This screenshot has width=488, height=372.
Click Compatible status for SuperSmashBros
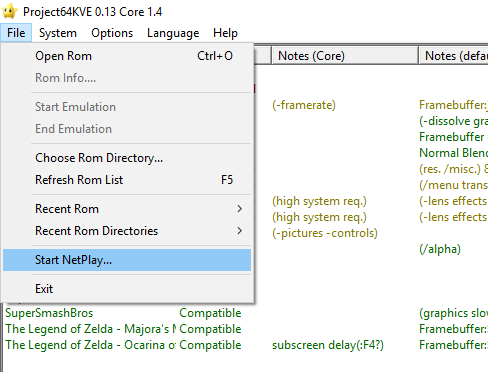210,313
